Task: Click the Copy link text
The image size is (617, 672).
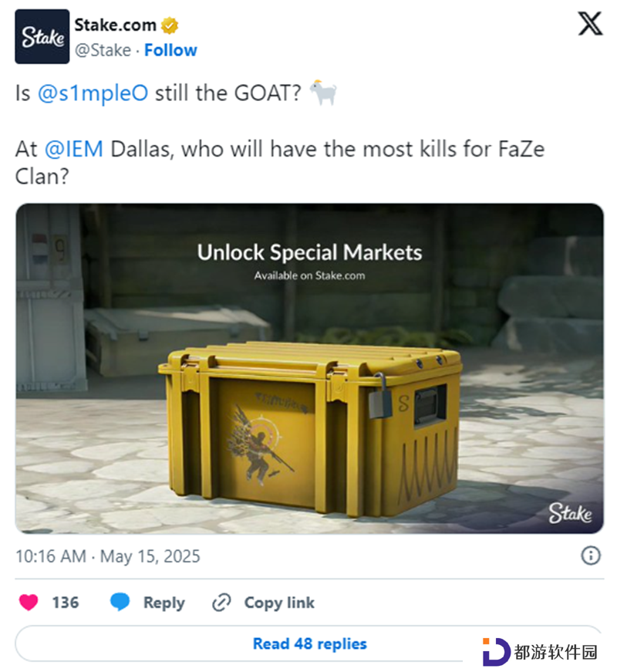Action: (279, 603)
